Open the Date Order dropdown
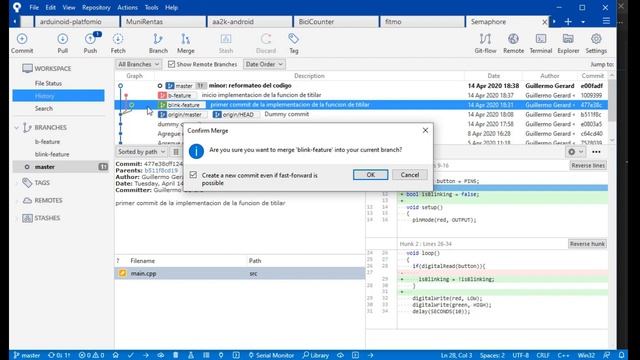Viewport: 640px width, 360px height. (x=264, y=64)
